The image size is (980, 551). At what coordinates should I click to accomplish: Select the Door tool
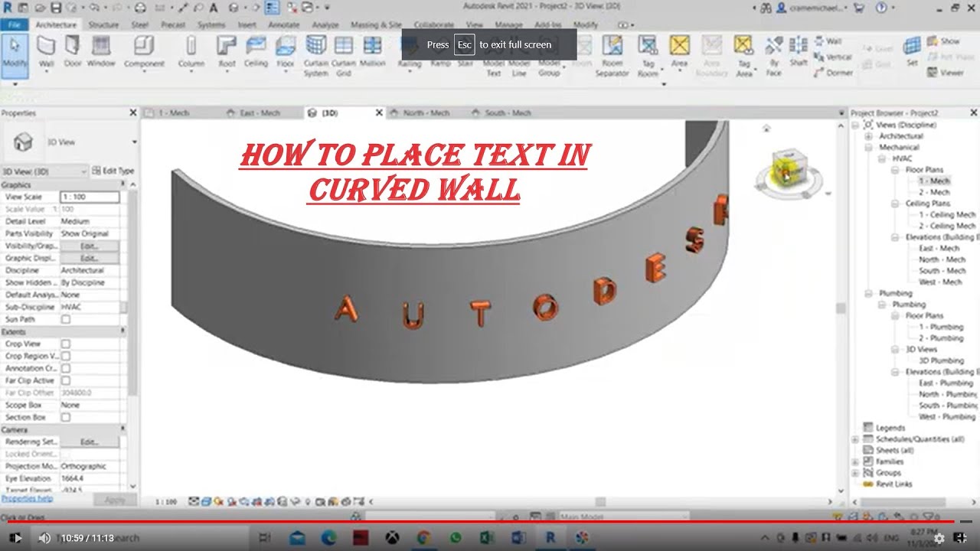pos(73,51)
